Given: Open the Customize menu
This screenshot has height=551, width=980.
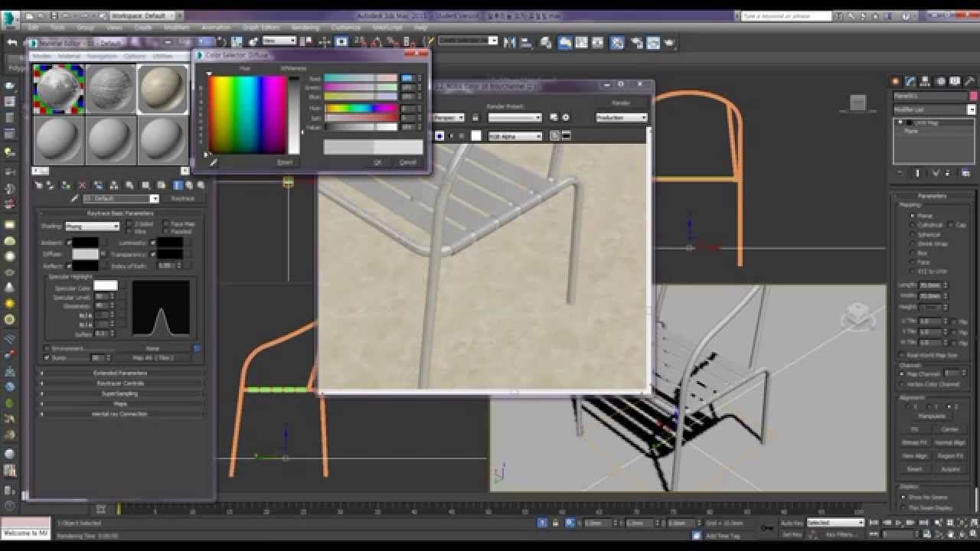Looking at the screenshot, I should point(345,28).
